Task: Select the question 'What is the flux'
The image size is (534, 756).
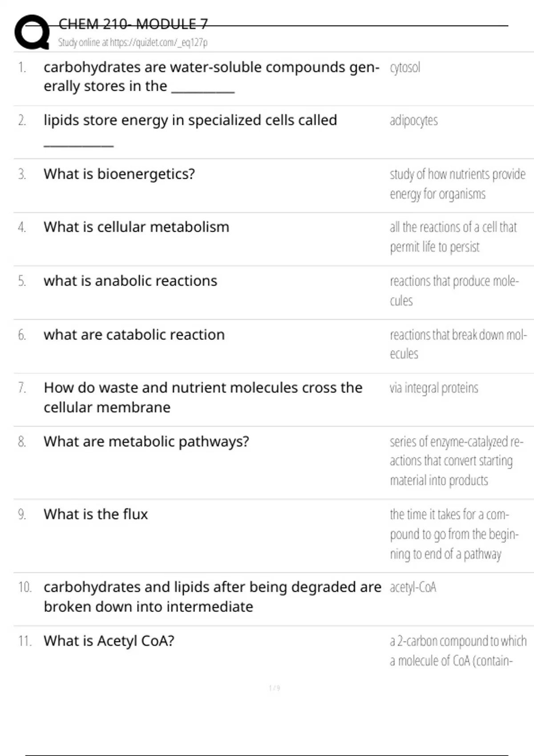Action: [96, 515]
